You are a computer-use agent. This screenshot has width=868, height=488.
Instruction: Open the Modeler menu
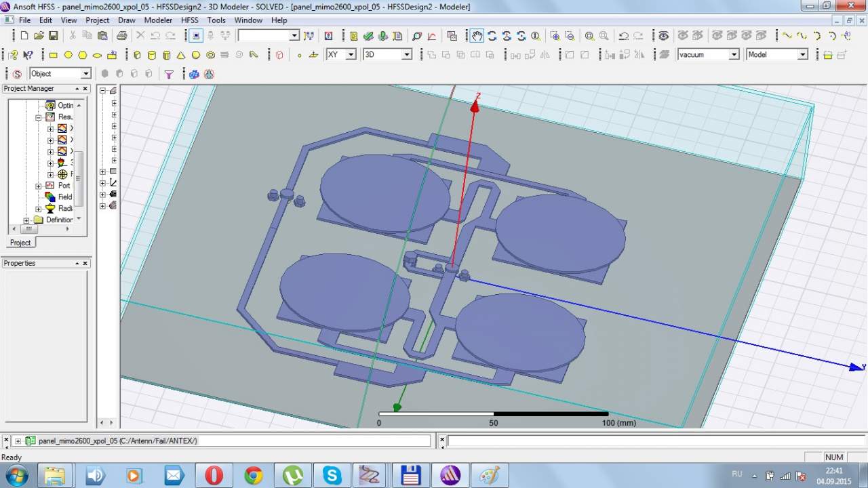[x=158, y=20]
